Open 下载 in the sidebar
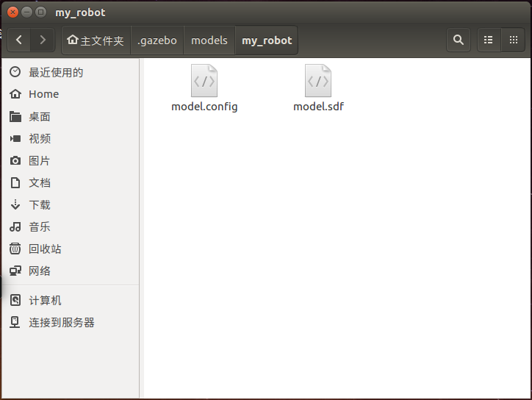The width and height of the screenshot is (532, 400). point(71,204)
